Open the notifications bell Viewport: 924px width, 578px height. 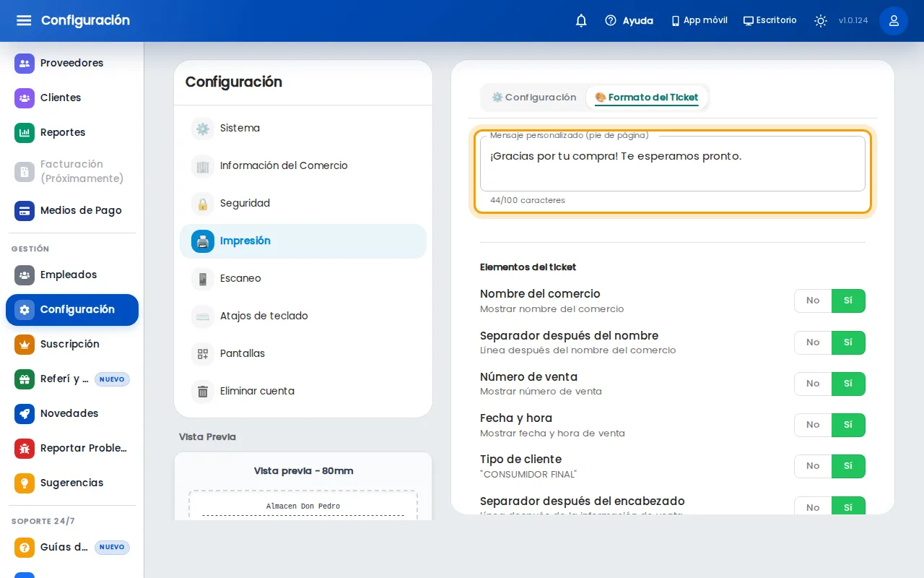coord(581,21)
